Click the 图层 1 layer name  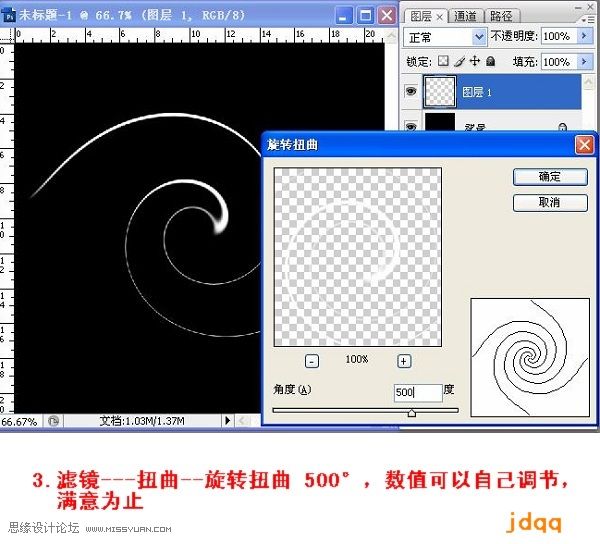[x=476, y=92]
